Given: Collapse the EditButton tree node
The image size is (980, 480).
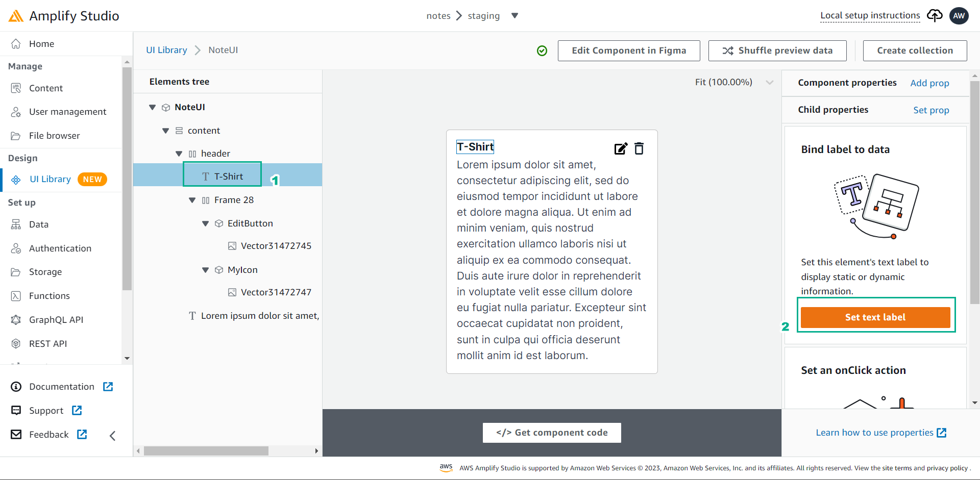Looking at the screenshot, I should (205, 223).
